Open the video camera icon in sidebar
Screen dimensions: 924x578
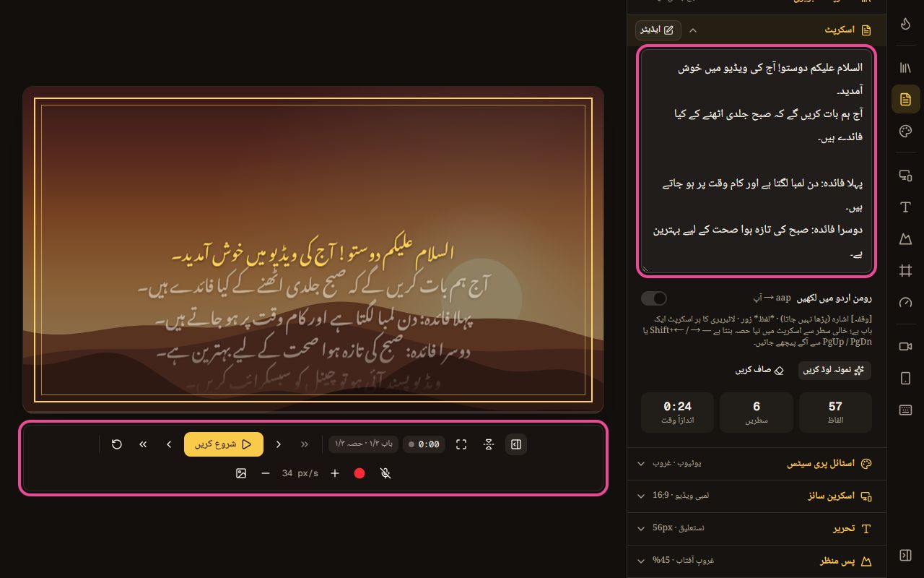(x=905, y=346)
